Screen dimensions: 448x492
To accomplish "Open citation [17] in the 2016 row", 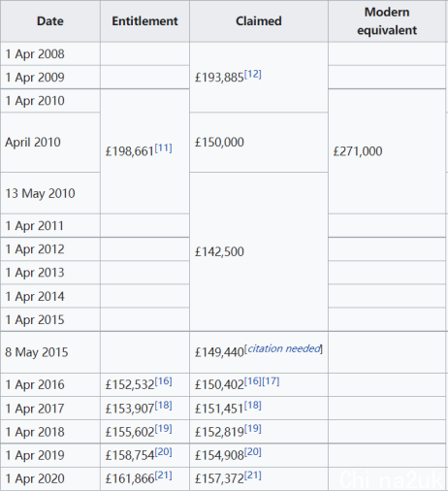I will click(x=271, y=381).
